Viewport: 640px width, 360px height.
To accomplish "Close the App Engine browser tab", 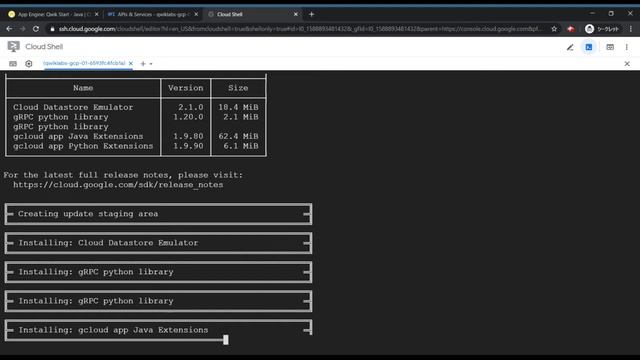I will [97, 14].
